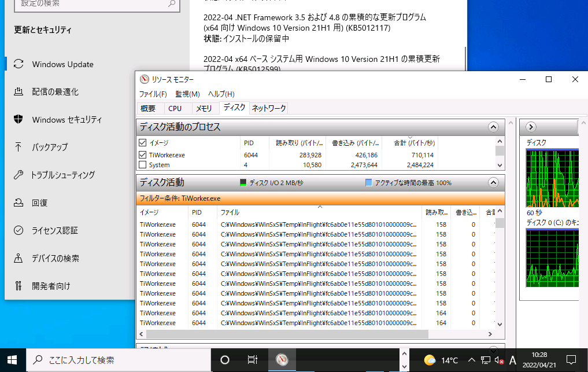Collapse the ディスク活動のプロセス section
The height and width of the screenshot is (372, 588).
coord(493,127)
